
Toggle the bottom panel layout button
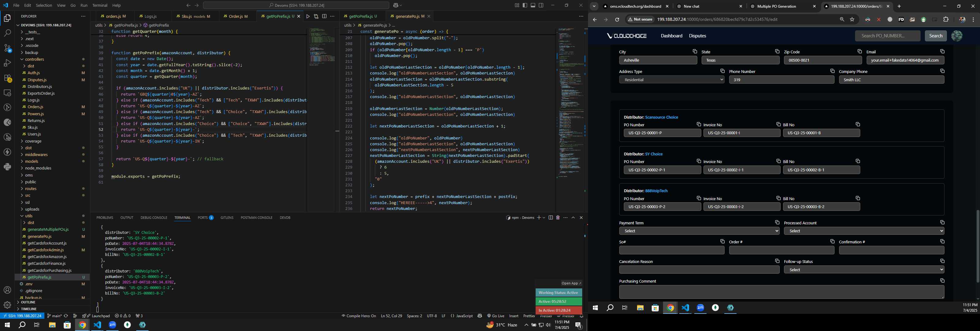[x=533, y=5]
